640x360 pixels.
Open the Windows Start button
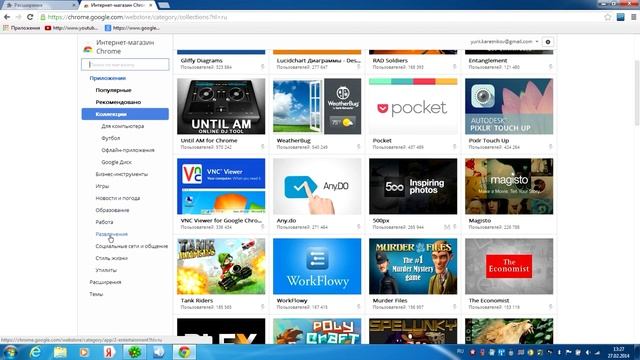point(10,352)
